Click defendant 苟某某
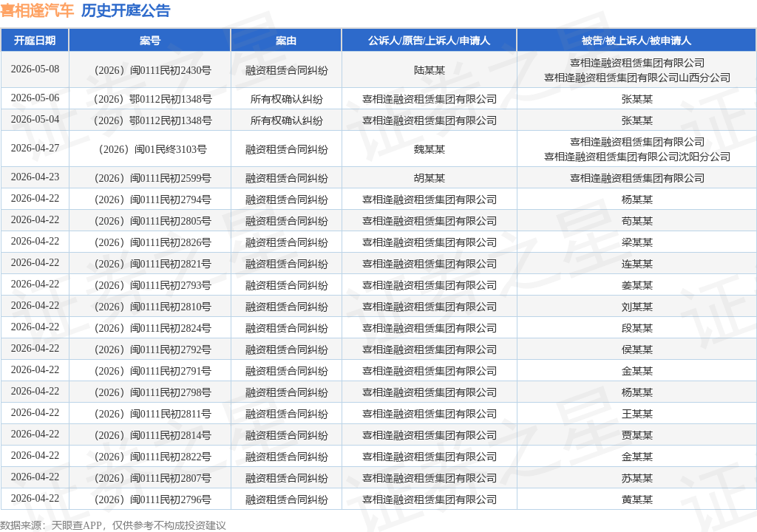The height and width of the screenshot is (532, 757). tap(637, 221)
